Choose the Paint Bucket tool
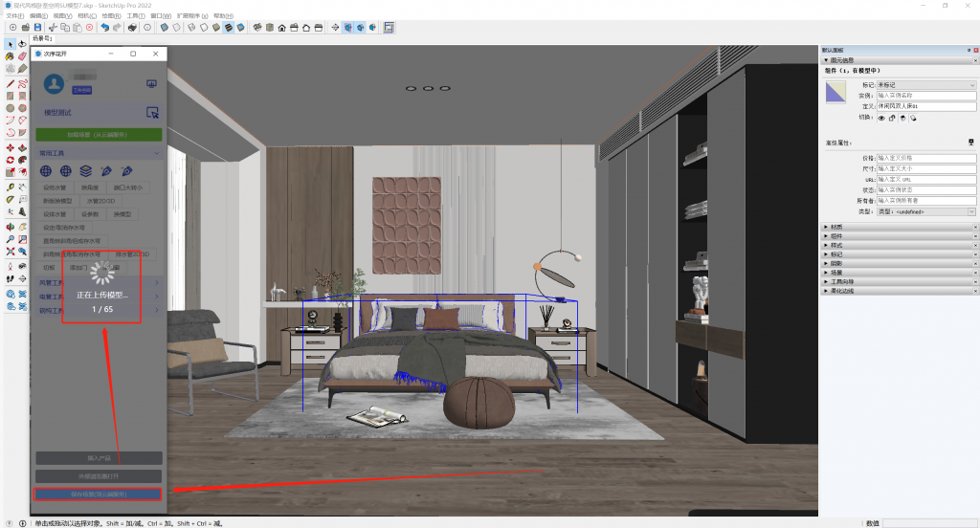This screenshot has width=980, height=528. coord(10,56)
